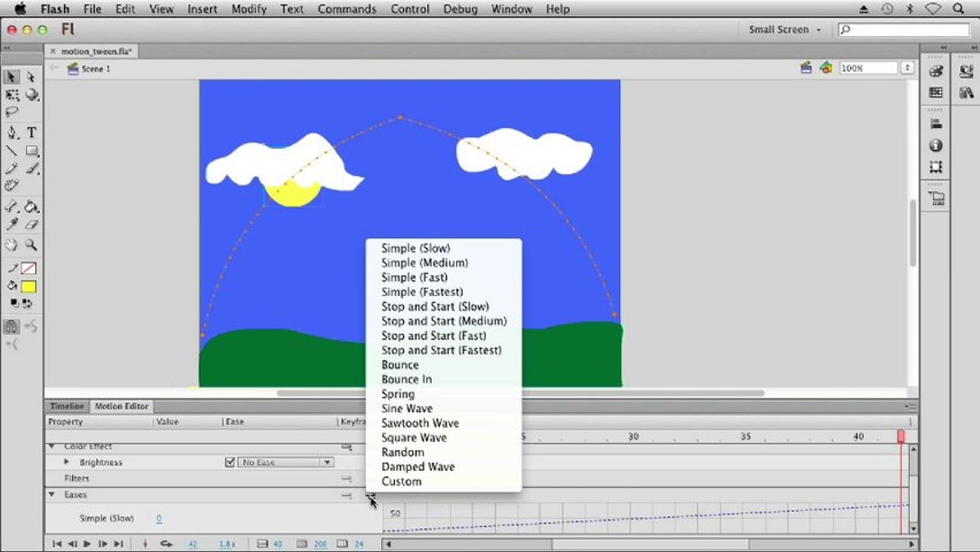Select the Deco tool
This screenshot has width=980, height=552.
tap(11, 186)
